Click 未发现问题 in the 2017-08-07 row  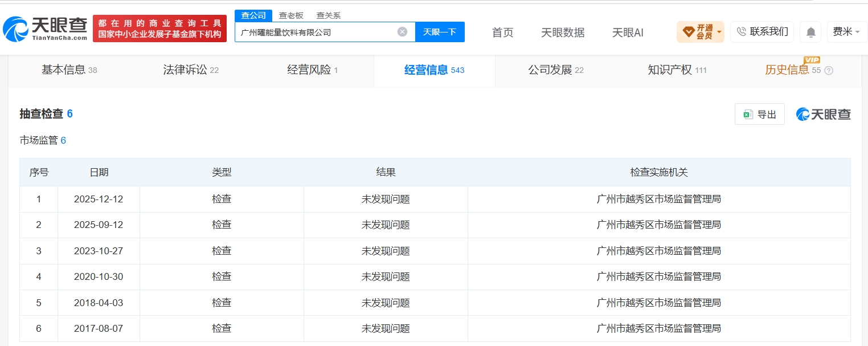point(386,328)
